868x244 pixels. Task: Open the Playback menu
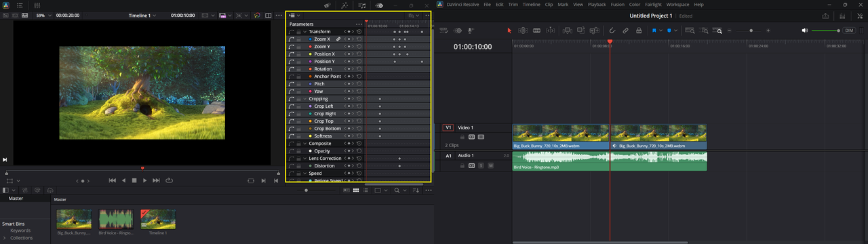pyautogui.click(x=597, y=4)
